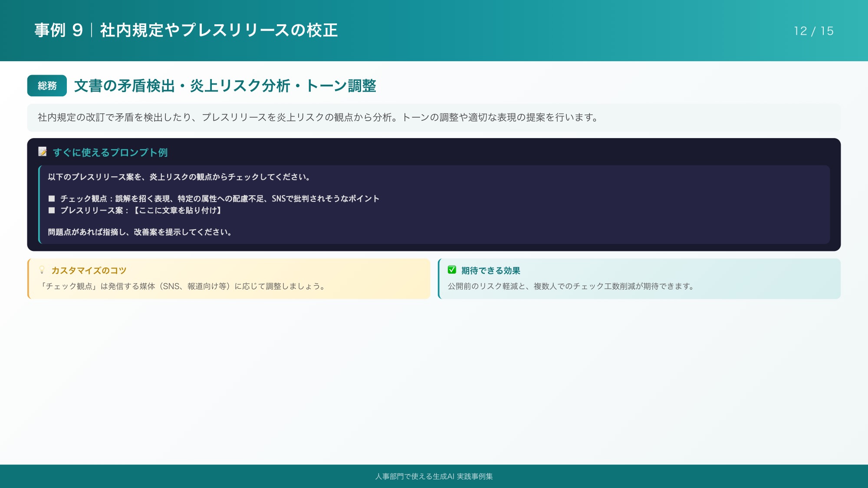Viewport: 868px width, 488px height.
Task: Click the tip text about 発信する媒体（SNS、報道向け等）
Action: (182, 286)
